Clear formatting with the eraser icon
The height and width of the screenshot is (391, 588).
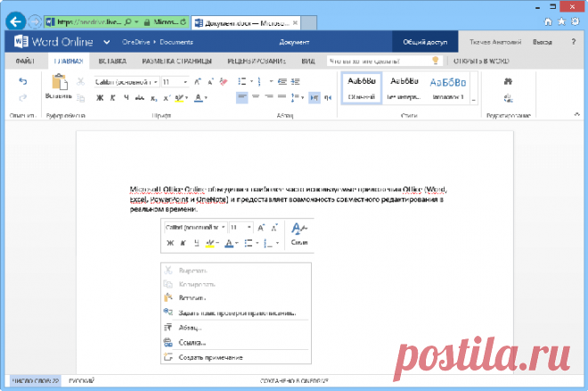pos(224,81)
